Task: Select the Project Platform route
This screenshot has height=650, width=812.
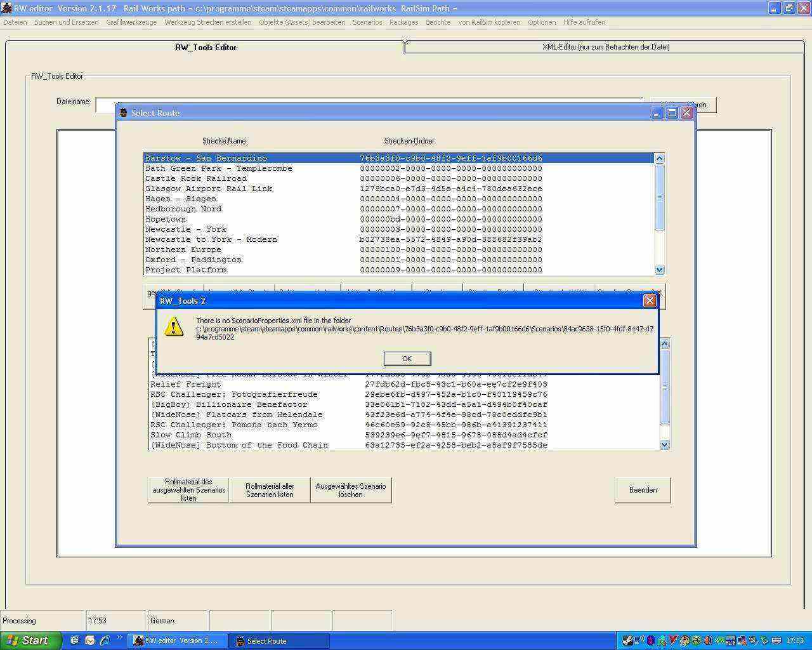Action: [x=398, y=270]
